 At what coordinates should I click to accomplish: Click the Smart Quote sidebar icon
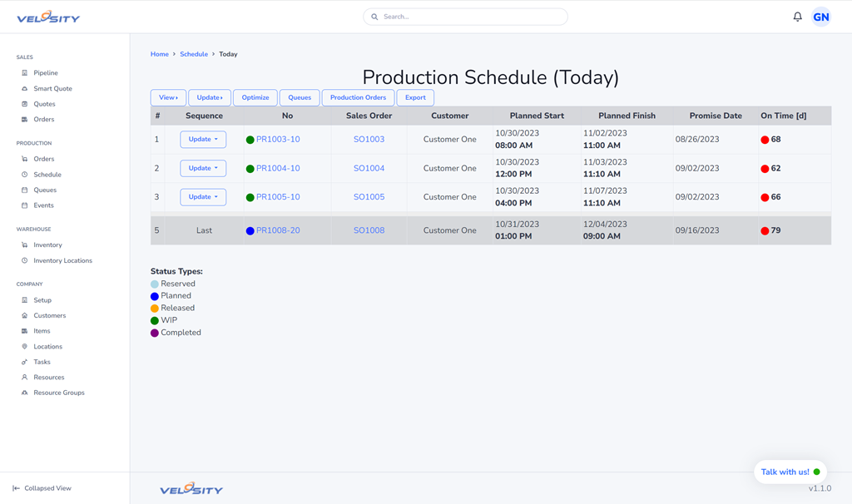pyautogui.click(x=24, y=89)
